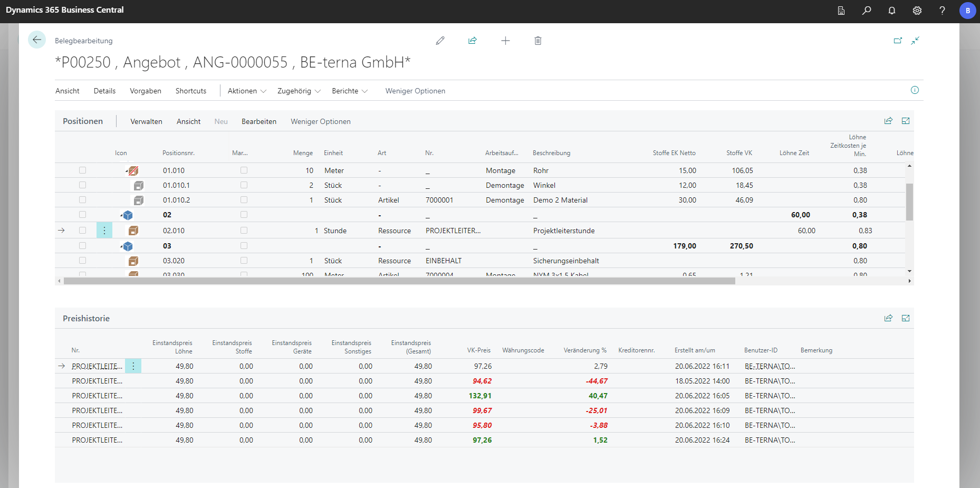
Task: Open the search magnifier in top bar
Action: (x=867, y=11)
